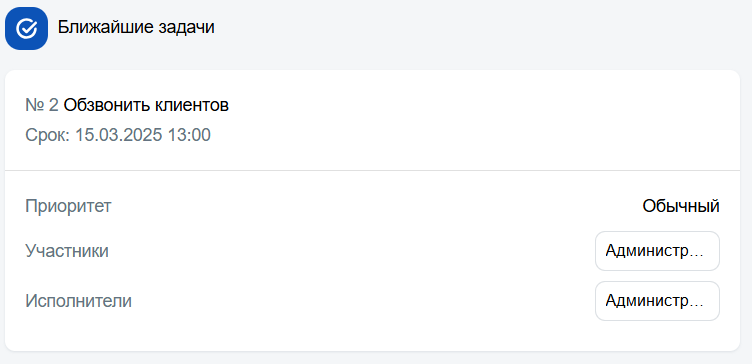Select the Обычный priority value

(x=681, y=206)
